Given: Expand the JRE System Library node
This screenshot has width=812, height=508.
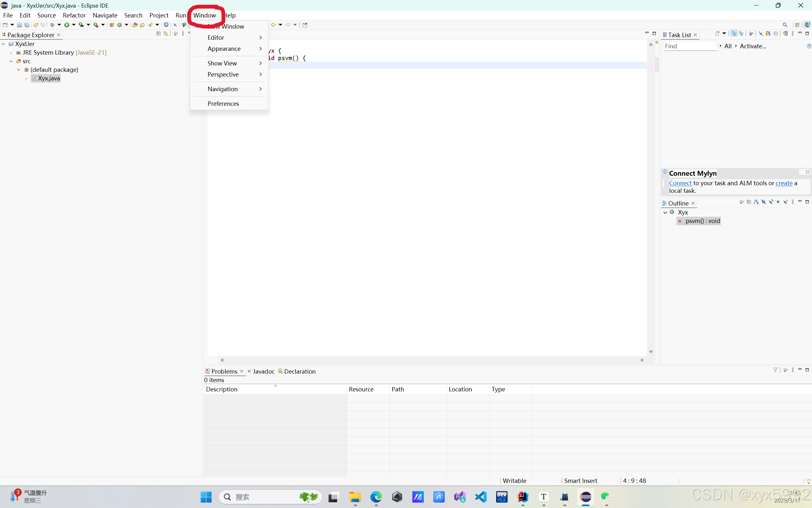Looking at the screenshot, I should point(11,53).
